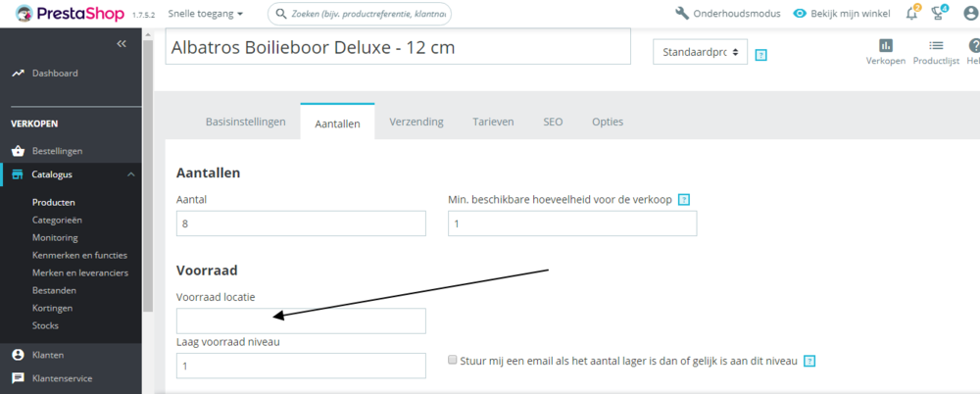The width and height of the screenshot is (980, 394).
Task: Click the version number 1.7.5.2
Action: (144, 15)
